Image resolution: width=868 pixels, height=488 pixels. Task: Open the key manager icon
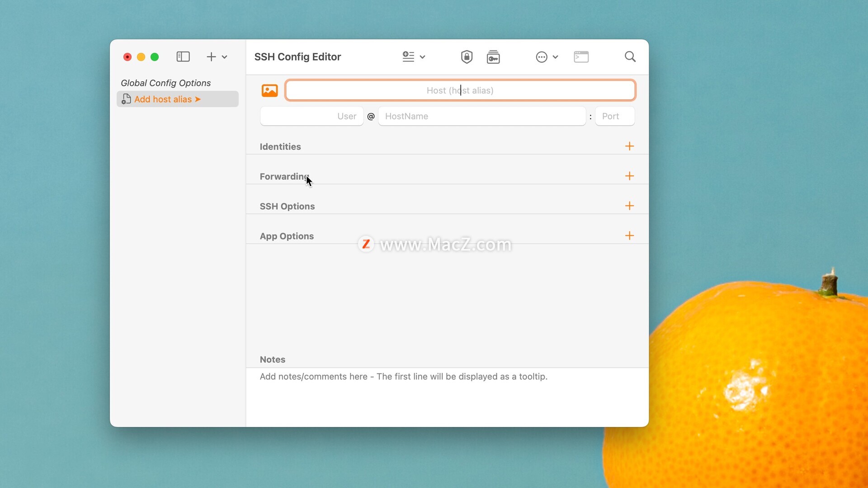pyautogui.click(x=493, y=57)
